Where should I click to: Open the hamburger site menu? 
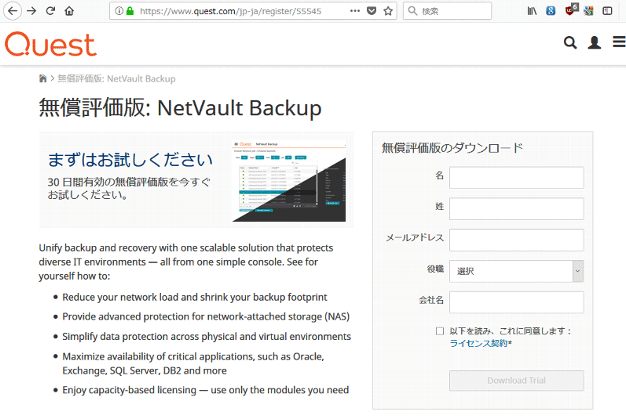point(619,42)
